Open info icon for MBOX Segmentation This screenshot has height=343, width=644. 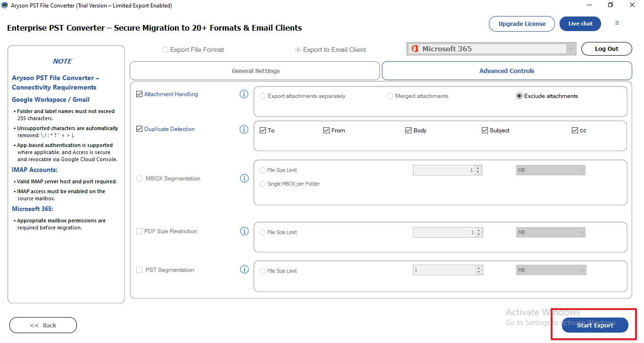pyautogui.click(x=244, y=178)
